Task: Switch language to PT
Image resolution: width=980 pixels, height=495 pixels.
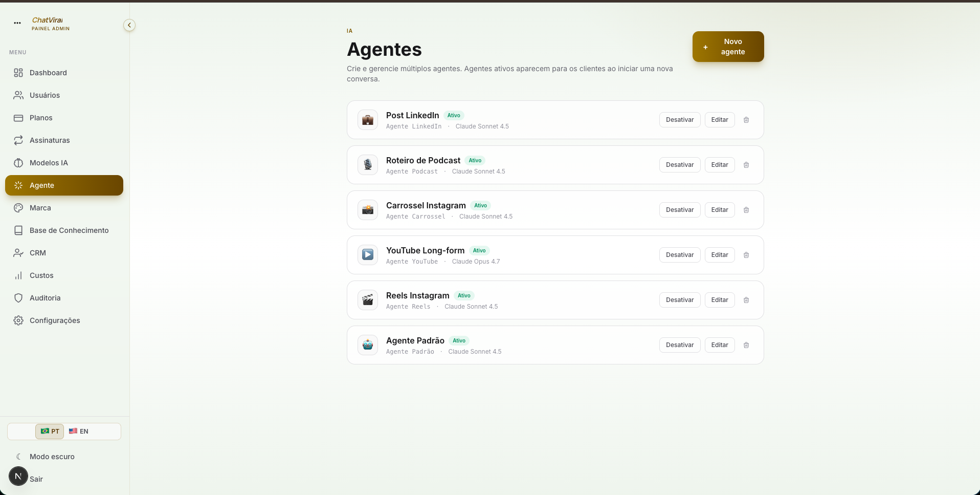Action: pos(50,431)
